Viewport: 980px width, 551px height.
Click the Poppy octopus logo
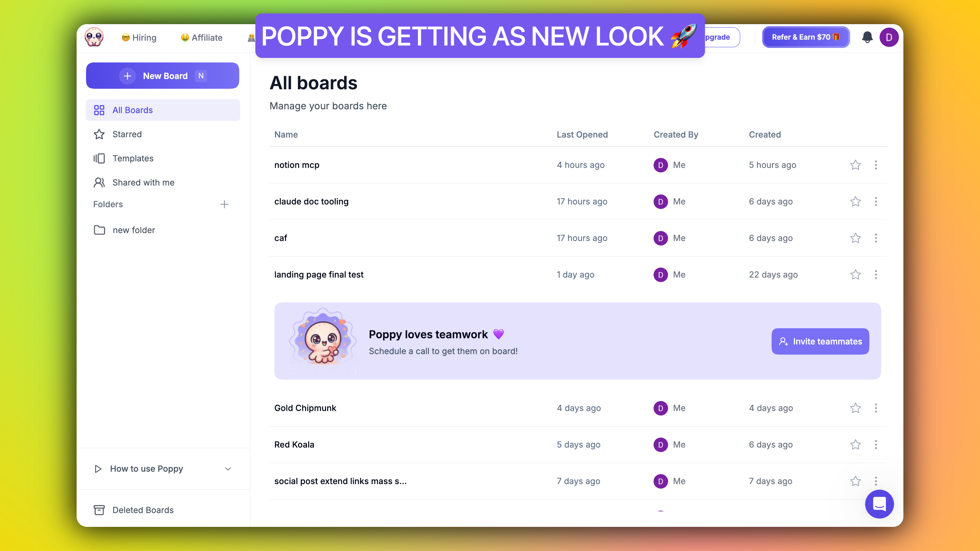94,37
